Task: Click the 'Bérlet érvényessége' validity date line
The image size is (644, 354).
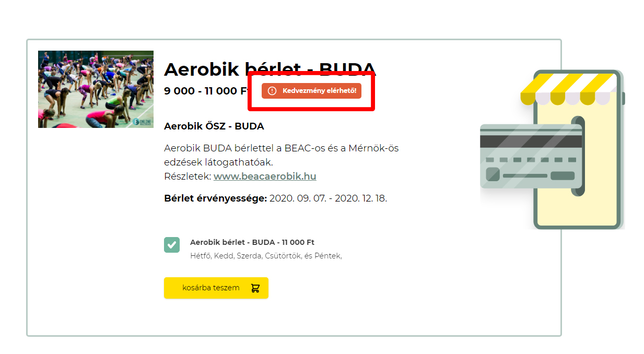Action: point(276,198)
